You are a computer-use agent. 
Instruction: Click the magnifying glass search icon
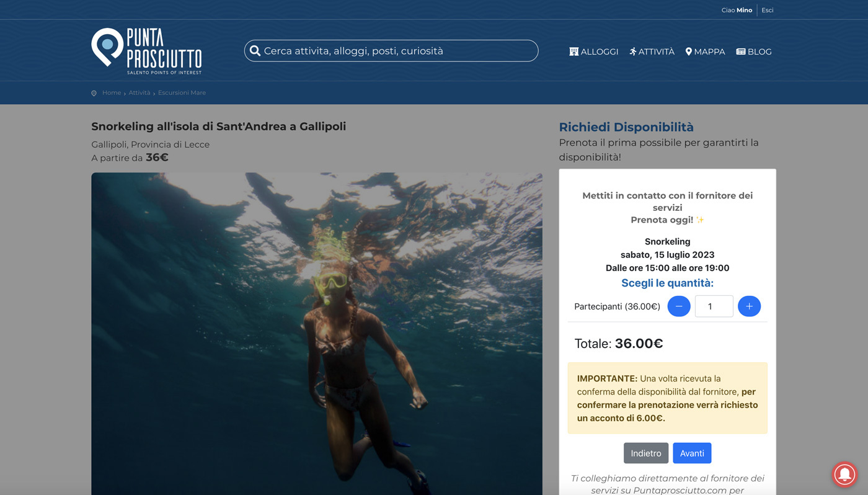(255, 51)
